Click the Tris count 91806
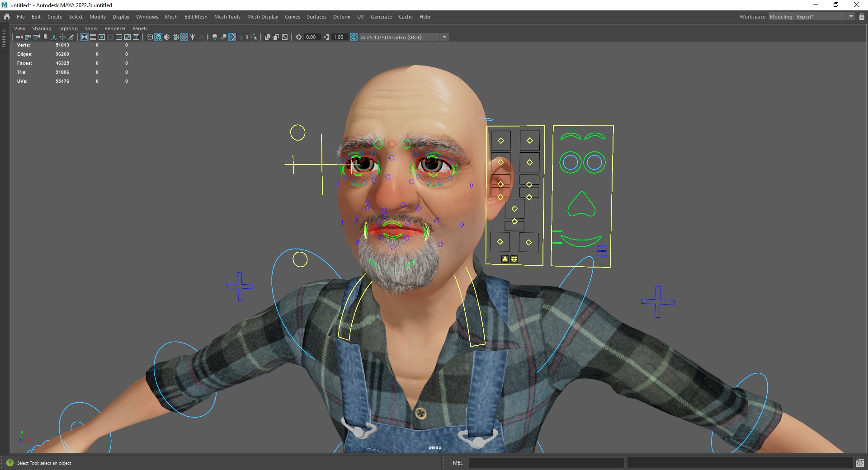Screen dimensions: 868x470 tap(62, 72)
